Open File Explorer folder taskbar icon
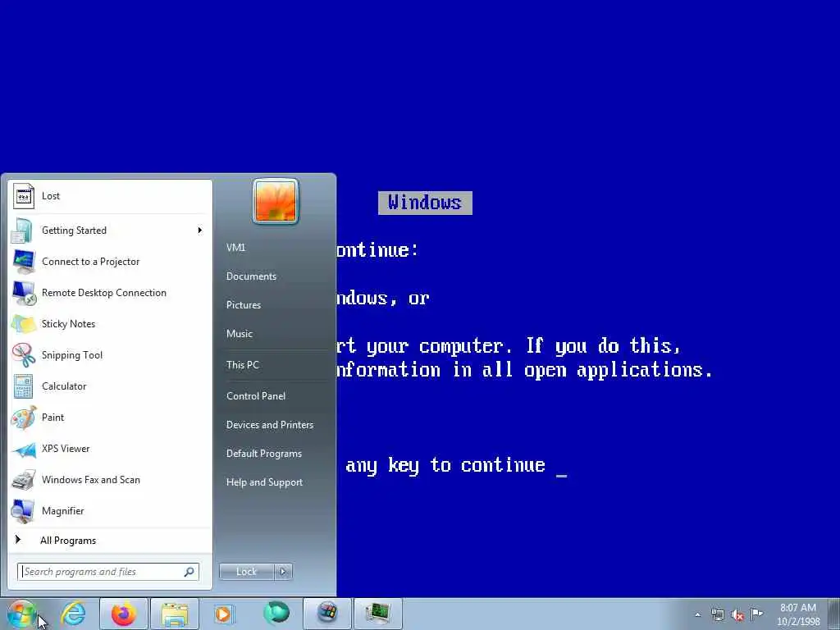The height and width of the screenshot is (630, 840). pos(175,614)
